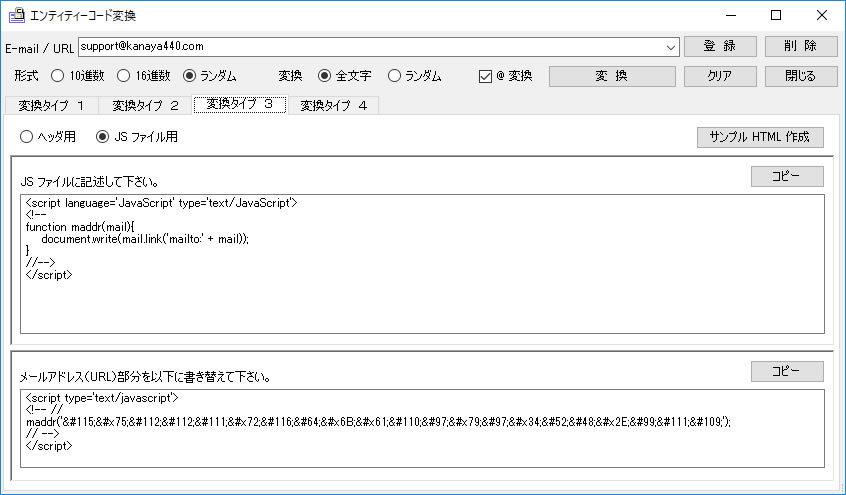This screenshot has width=846, height=495.
Task: Switch to 変換タイプ 4 tab
Action: point(333,105)
